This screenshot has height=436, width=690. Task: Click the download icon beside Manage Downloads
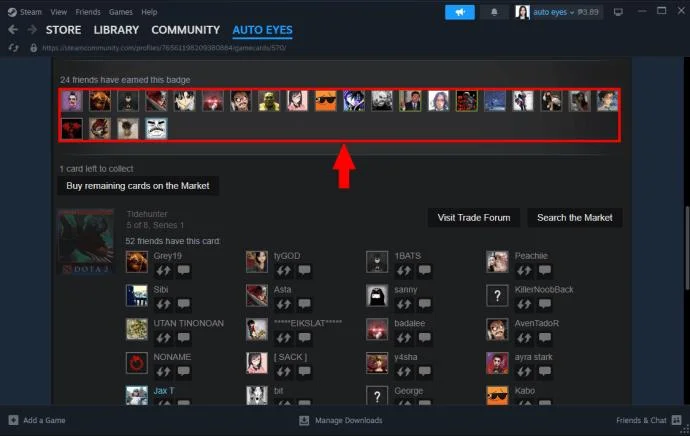pos(304,421)
